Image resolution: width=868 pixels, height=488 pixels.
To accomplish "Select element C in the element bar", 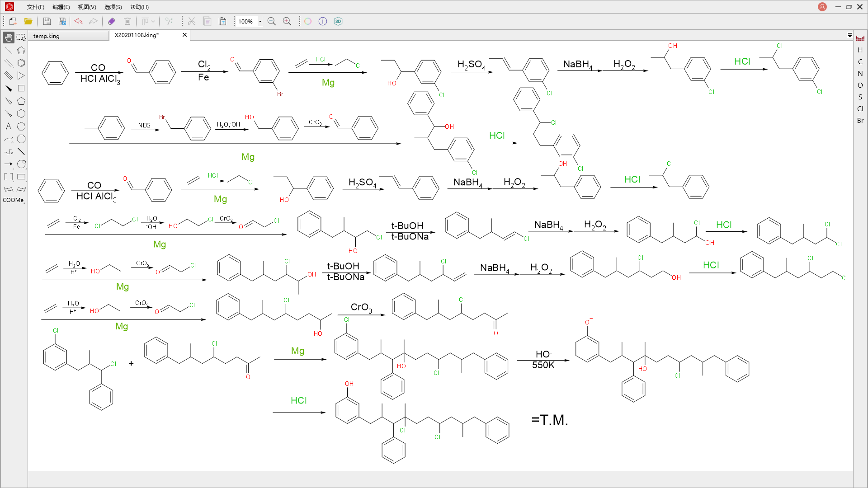I will click(860, 61).
